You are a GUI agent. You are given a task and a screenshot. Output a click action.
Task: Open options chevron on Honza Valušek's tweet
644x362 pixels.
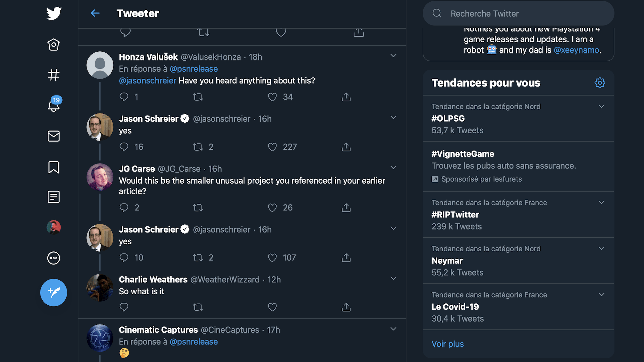[x=393, y=56]
